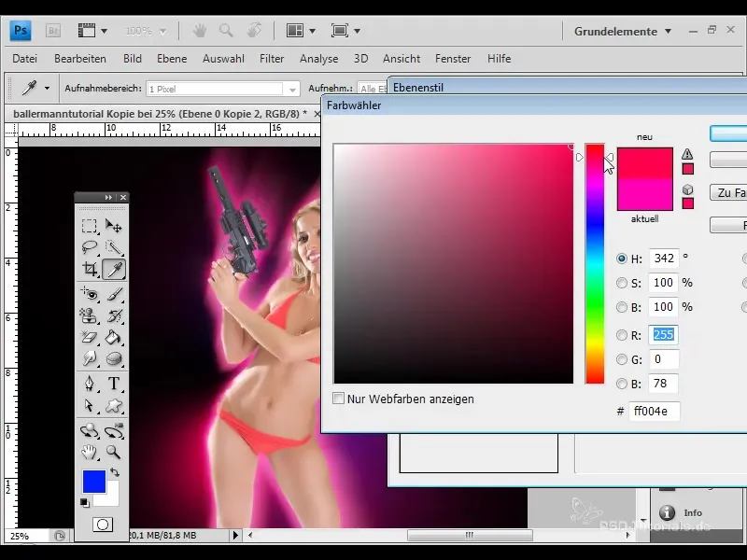This screenshot has height=560, width=747.
Task: Open the Bearbeiten menu
Action: click(x=80, y=59)
